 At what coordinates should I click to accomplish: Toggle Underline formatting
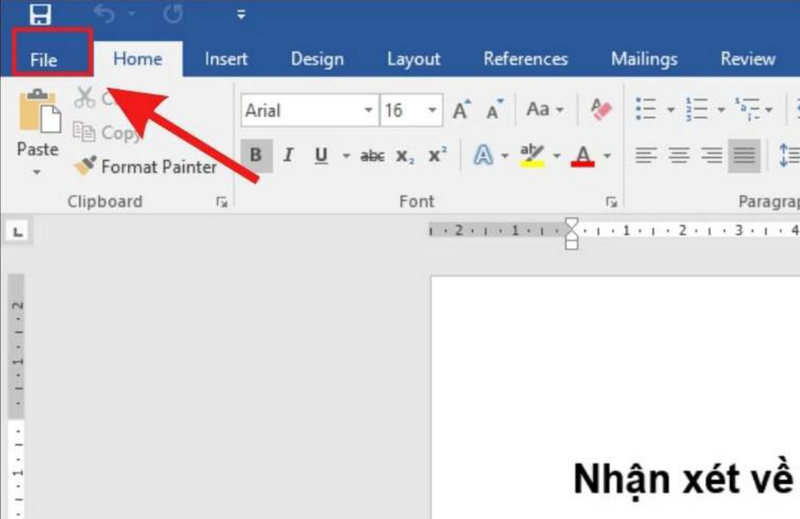pos(321,155)
